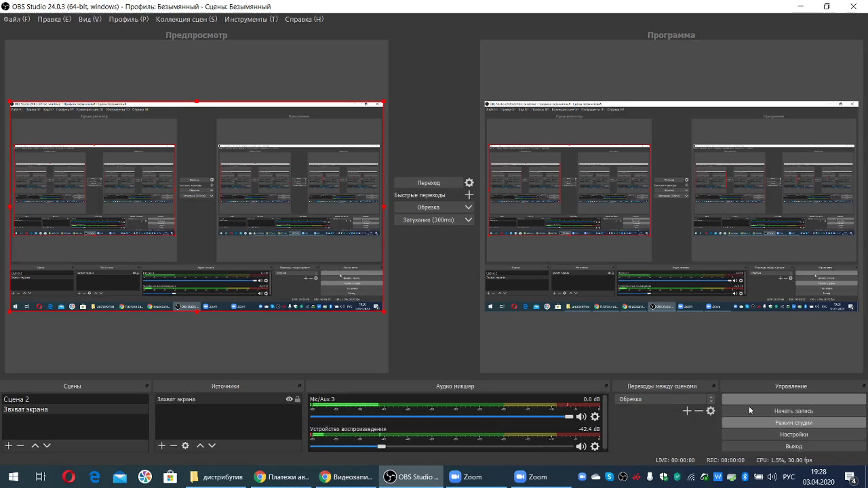The height and width of the screenshot is (488, 868).
Task: Open Opera browser from taskbar
Action: pos(68,477)
